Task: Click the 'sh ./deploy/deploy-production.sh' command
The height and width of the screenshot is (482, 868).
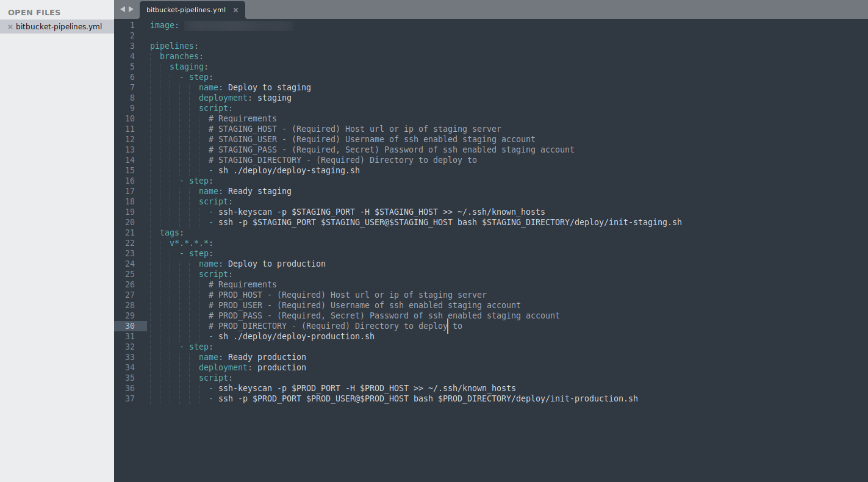Action: [x=296, y=336]
